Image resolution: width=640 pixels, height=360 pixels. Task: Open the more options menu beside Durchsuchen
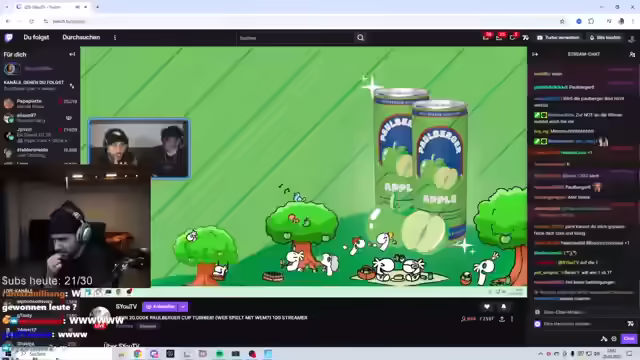[115, 38]
